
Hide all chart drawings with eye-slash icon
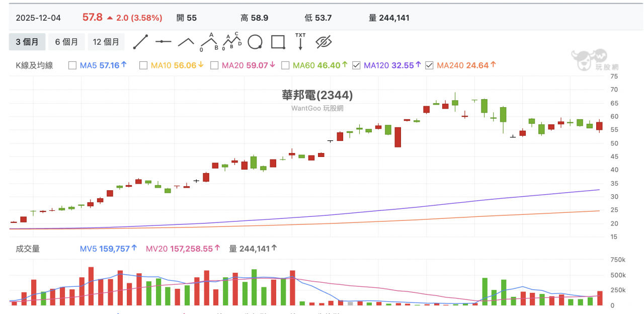tap(323, 42)
